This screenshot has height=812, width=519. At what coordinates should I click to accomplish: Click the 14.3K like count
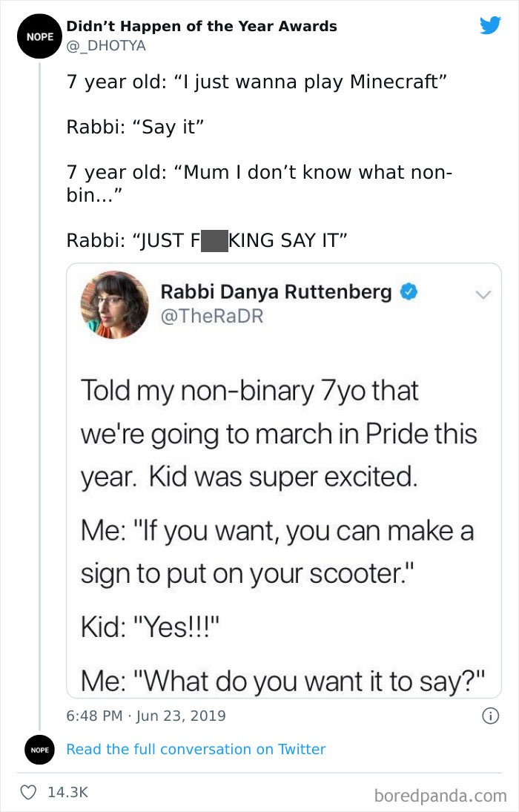coord(67,793)
